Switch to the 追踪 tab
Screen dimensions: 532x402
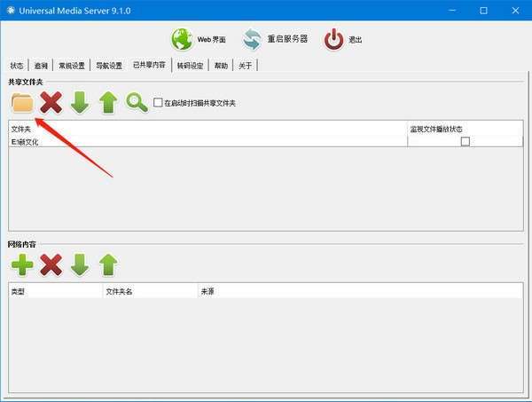[x=41, y=66]
